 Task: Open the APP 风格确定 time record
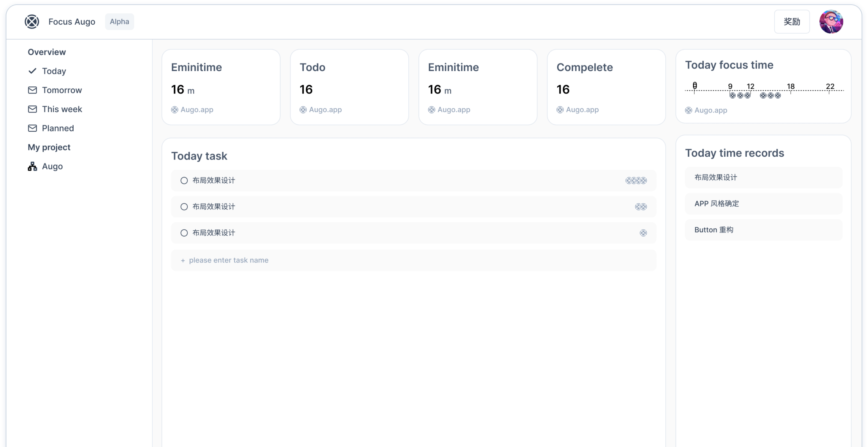point(764,204)
